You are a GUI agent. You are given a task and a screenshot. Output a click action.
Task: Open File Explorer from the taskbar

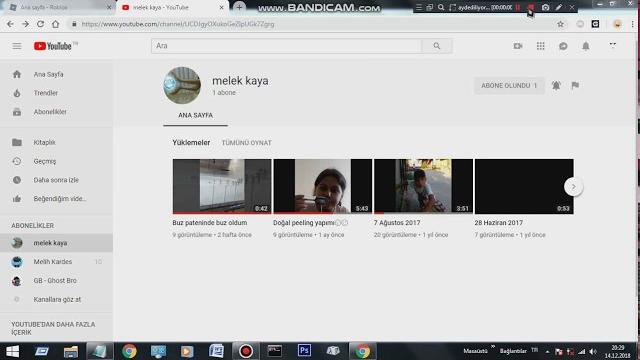click(x=71, y=351)
